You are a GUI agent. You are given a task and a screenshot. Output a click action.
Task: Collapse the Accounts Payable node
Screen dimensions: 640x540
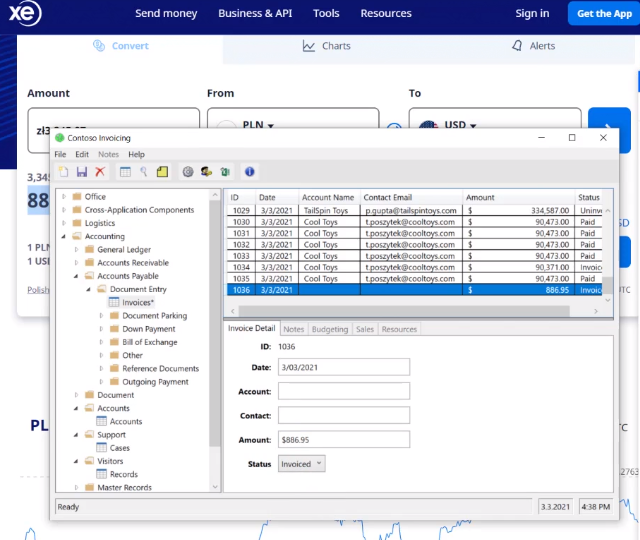click(x=76, y=276)
